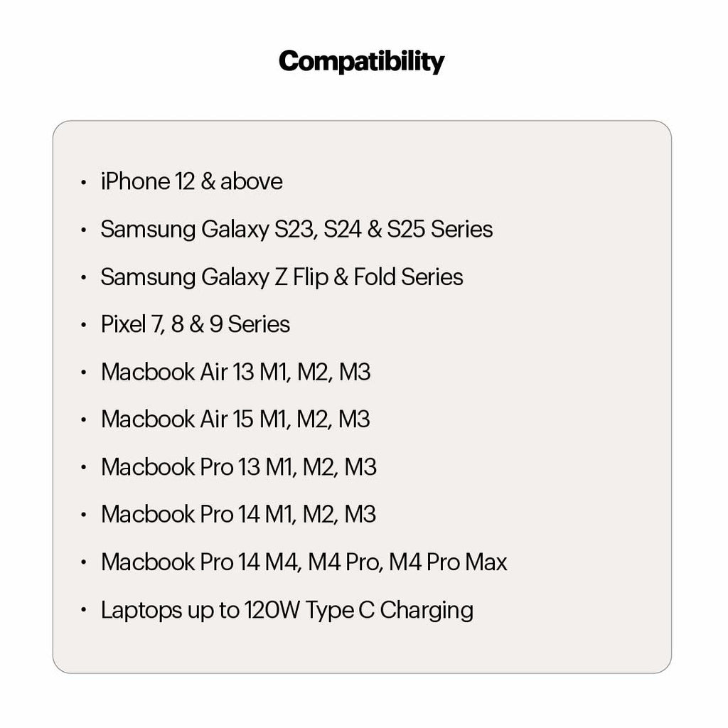Click the bullet beside Macbook Air 15

click(x=84, y=420)
